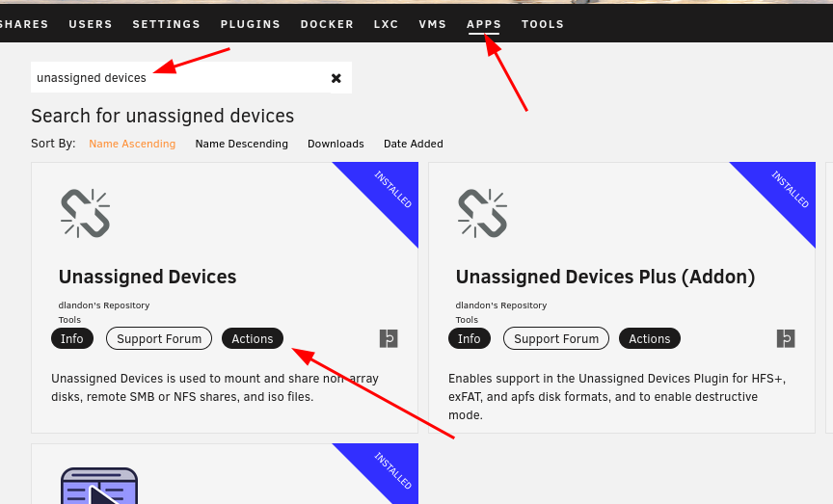Viewport: 833px width, 504px height.
Task: Click the pin icon on Unassigned Devices card
Action: (x=389, y=338)
